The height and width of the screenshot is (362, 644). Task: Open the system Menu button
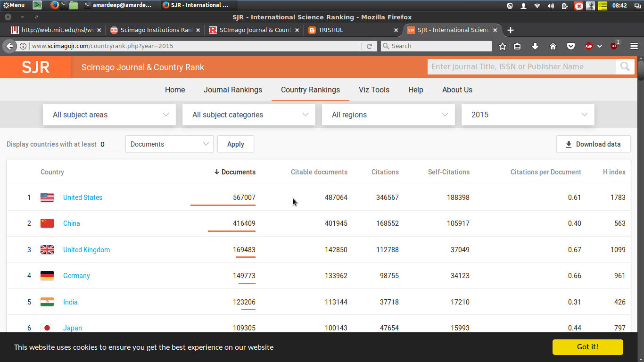pos(14,5)
